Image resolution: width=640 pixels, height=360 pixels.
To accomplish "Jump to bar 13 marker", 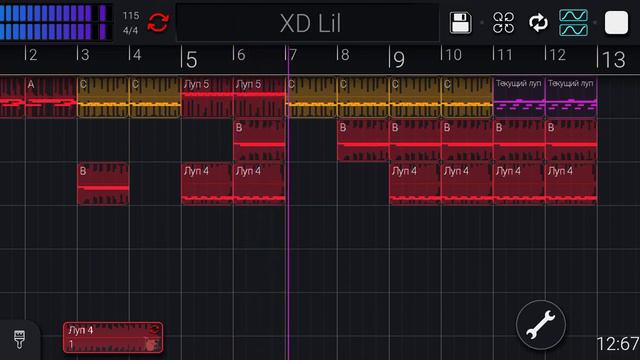I will (x=611, y=58).
